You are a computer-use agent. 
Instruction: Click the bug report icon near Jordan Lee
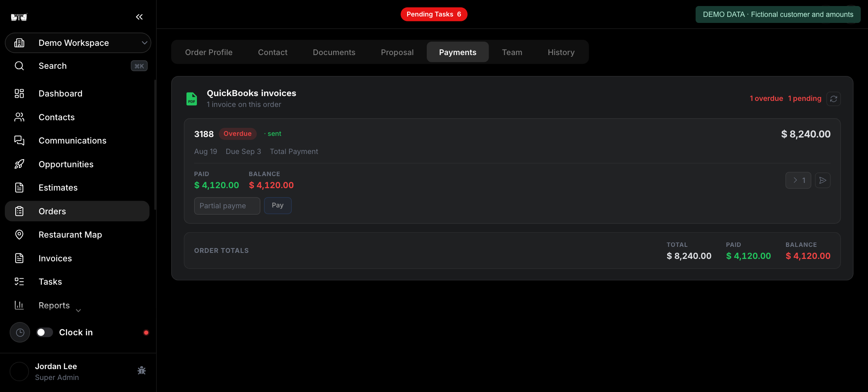click(x=141, y=371)
